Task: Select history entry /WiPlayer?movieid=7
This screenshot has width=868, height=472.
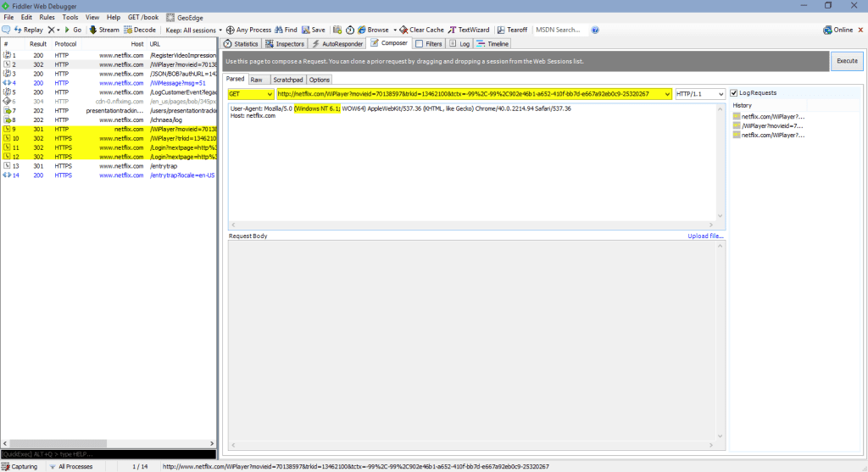Action: click(x=768, y=126)
